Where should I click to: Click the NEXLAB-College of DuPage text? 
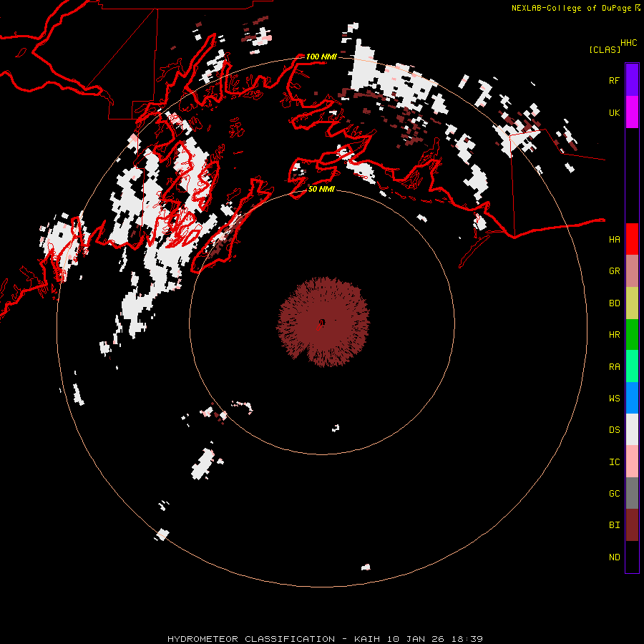point(571,8)
